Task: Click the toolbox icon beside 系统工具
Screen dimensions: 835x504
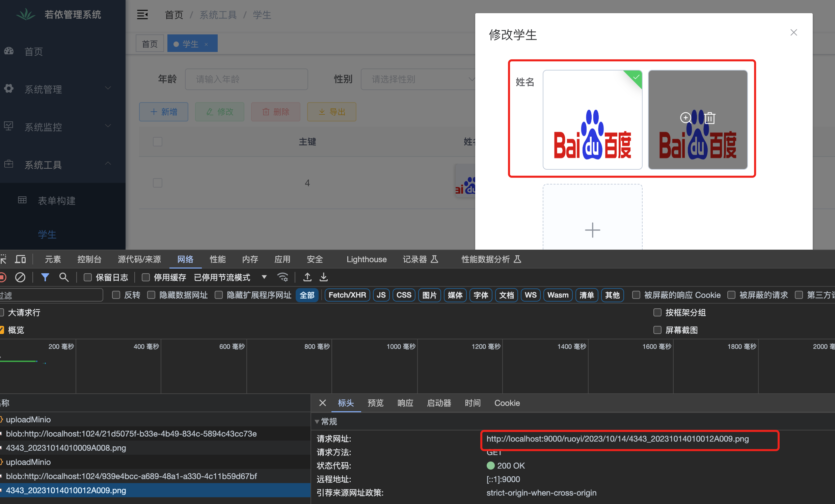Action: pyautogui.click(x=9, y=164)
